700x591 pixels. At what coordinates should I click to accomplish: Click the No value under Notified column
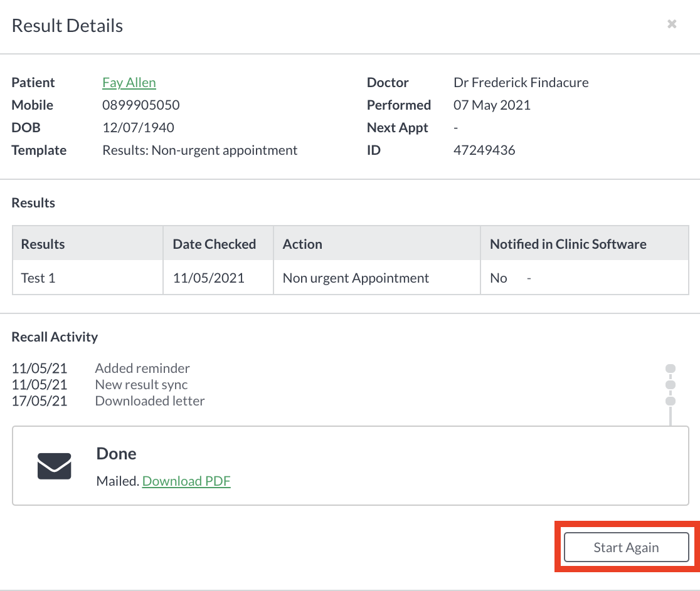tap(498, 278)
